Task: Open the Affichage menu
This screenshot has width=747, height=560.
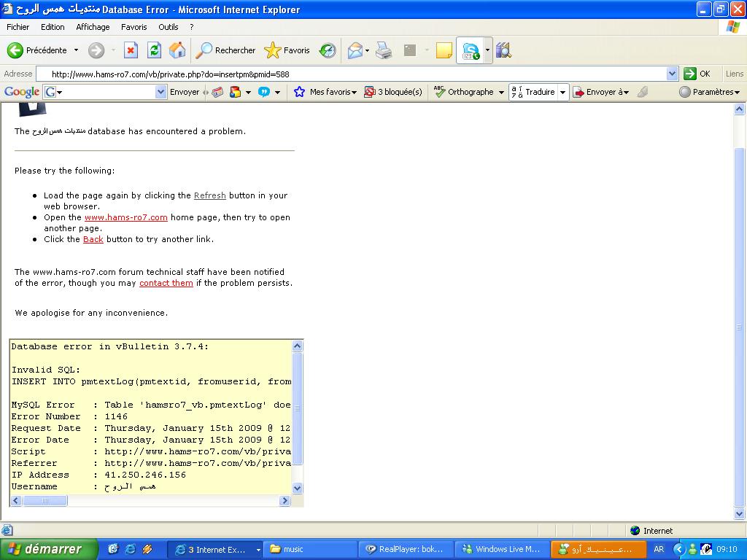Action: point(93,27)
